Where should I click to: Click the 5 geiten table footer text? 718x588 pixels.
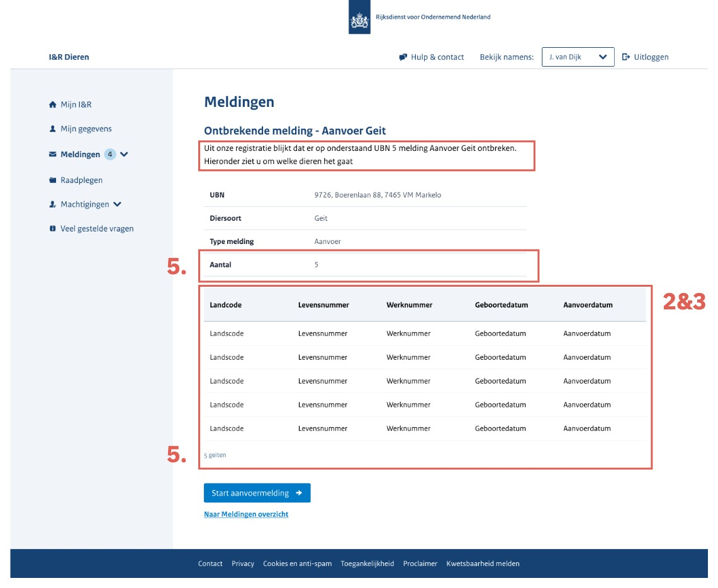tap(215, 455)
